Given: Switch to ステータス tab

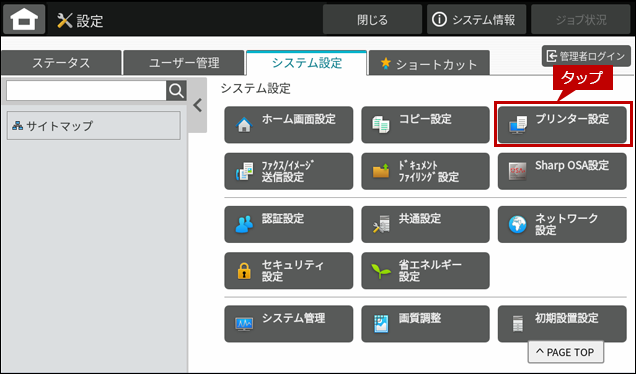Looking at the screenshot, I should coord(61,63).
